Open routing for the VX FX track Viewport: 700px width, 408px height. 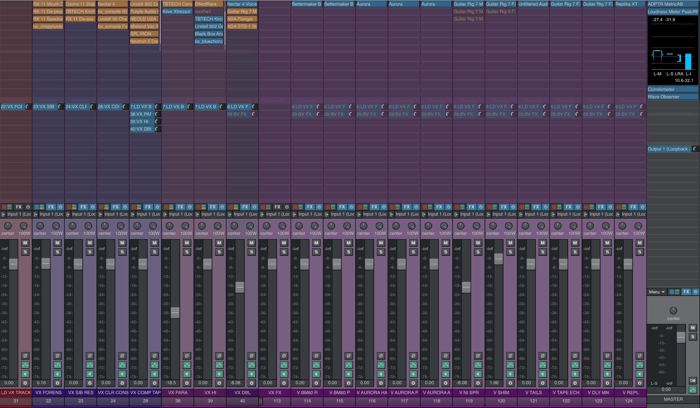click(x=284, y=365)
